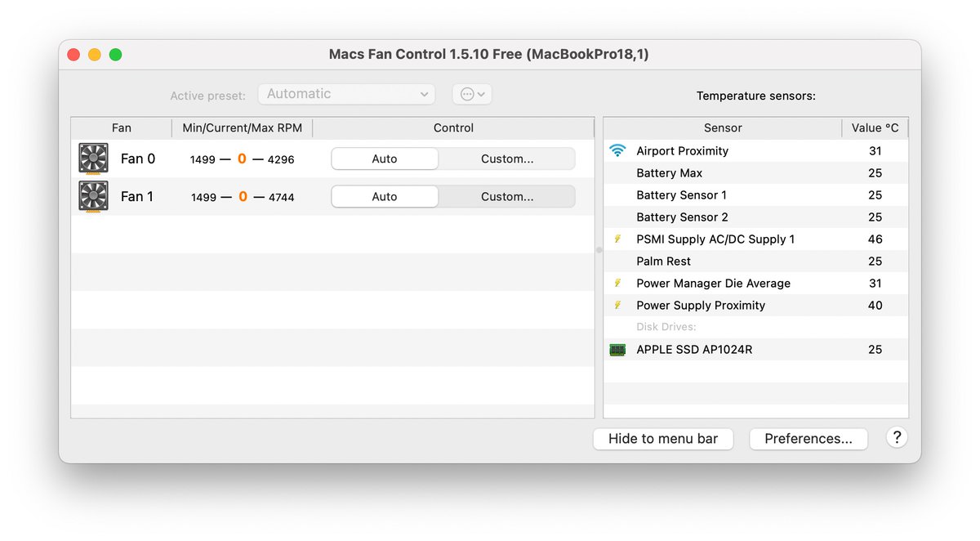Set Fan 1 control to Custom
This screenshot has width=980, height=541.
[x=507, y=196]
